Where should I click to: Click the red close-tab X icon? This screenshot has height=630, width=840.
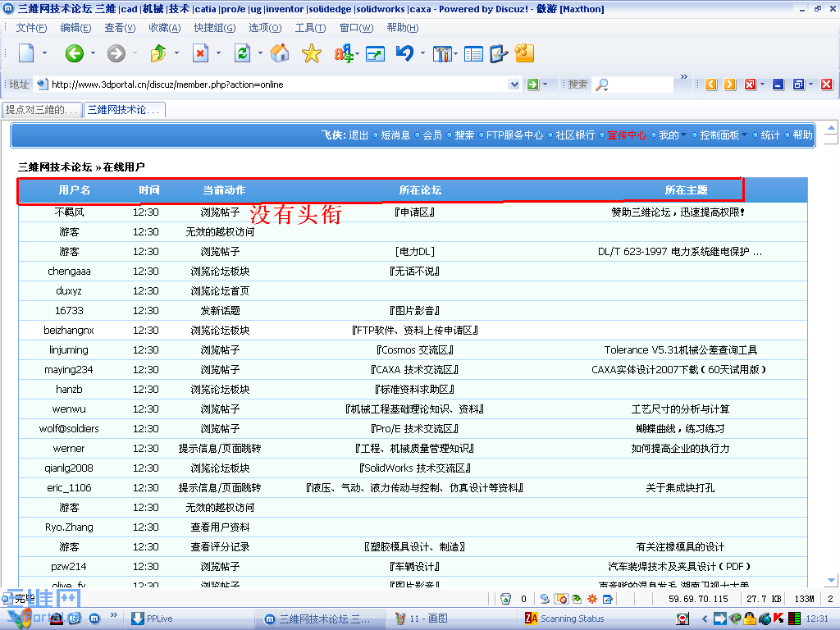(750, 84)
